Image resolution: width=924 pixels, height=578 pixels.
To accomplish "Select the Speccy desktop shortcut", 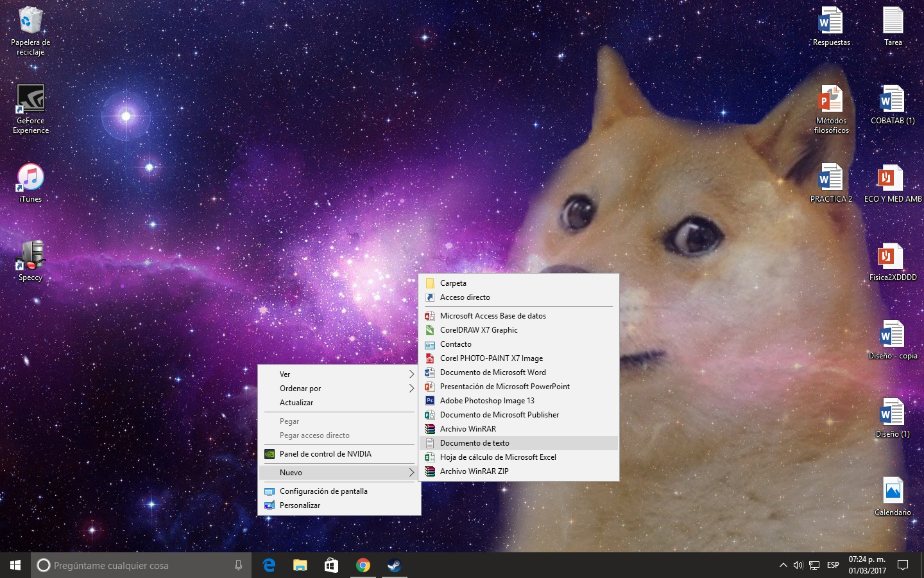I will tap(30, 261).
